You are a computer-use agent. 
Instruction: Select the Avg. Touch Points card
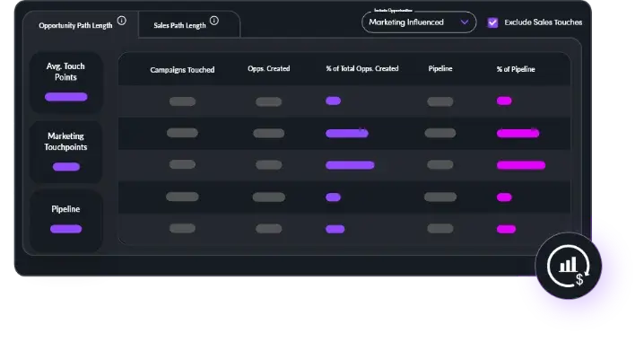click(66, 83)
